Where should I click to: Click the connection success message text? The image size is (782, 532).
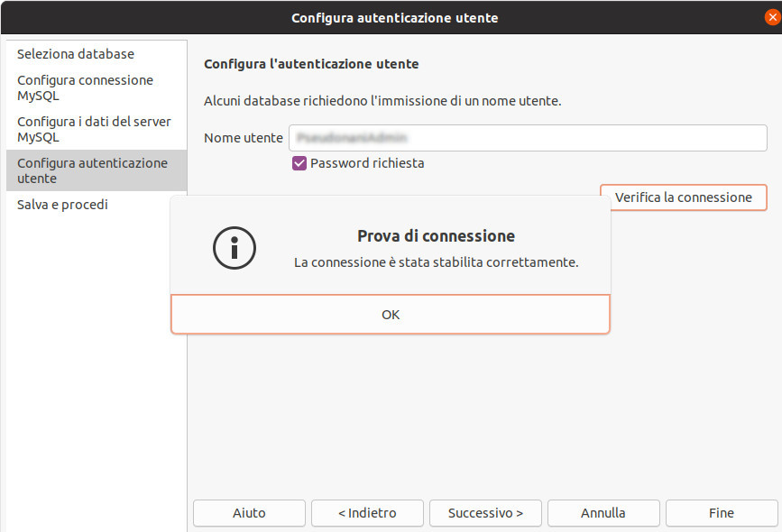coord(436,262)
